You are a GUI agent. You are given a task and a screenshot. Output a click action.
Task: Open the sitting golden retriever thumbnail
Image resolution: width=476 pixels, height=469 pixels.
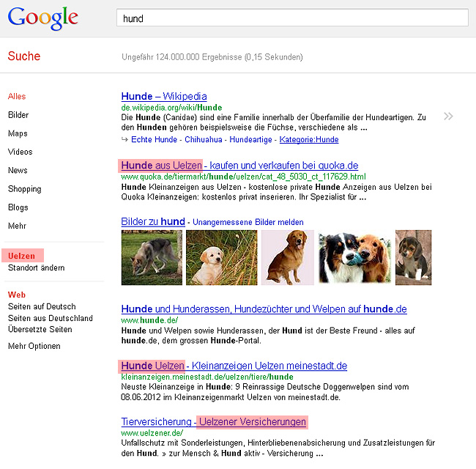coord(288,258)
